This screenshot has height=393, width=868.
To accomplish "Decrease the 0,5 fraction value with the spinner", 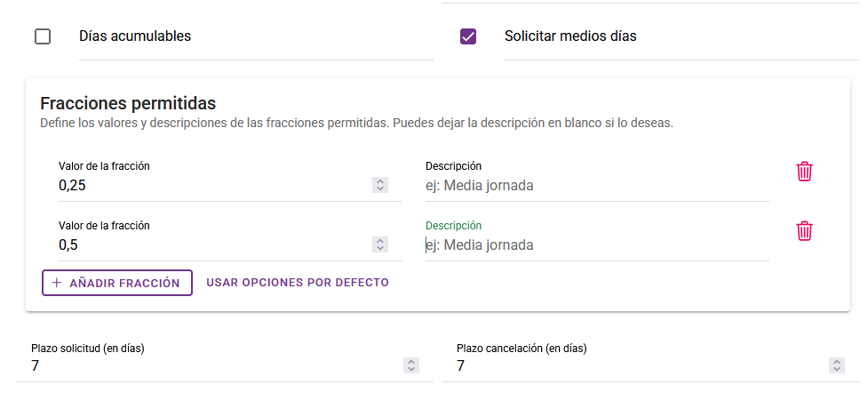I will point(380,248).
